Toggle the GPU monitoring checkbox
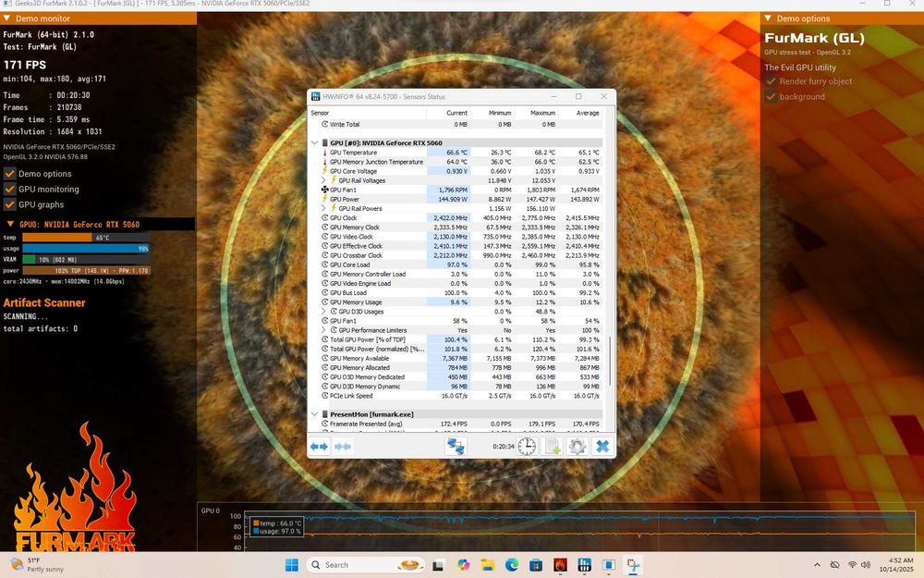 click(x=9, y=189)
